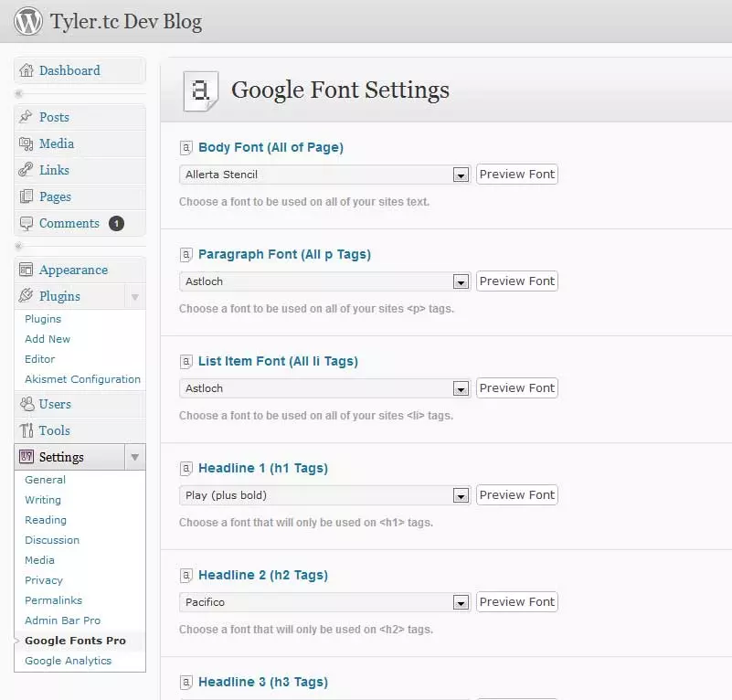Collapse the Plugins submenu arrow
Screen dimensions: 732x700
(135, 296)
